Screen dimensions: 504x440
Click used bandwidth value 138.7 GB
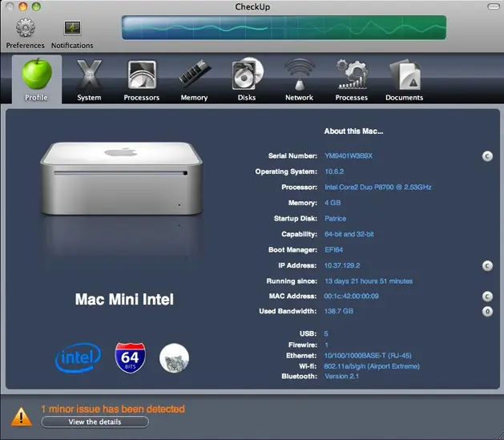[338, 311]
